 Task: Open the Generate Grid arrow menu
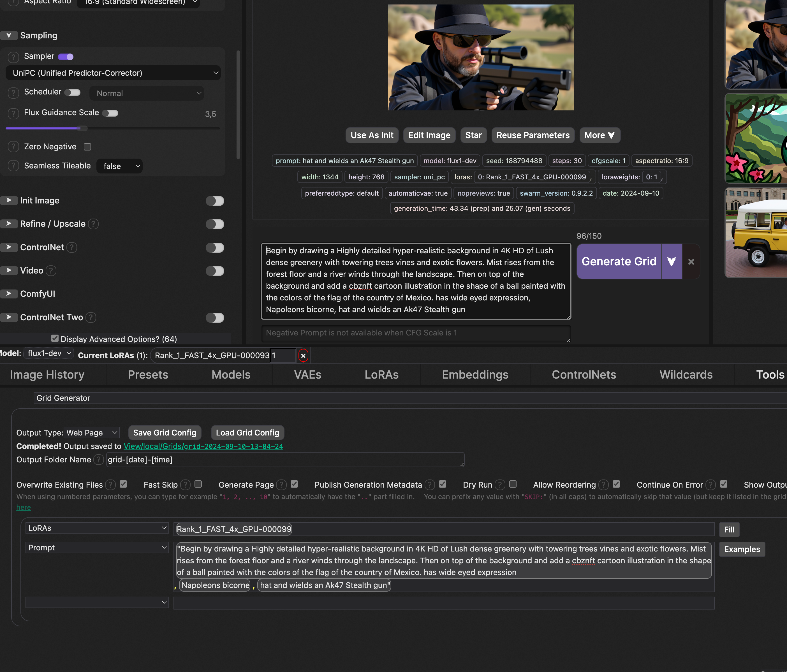(x=671, y=262)
